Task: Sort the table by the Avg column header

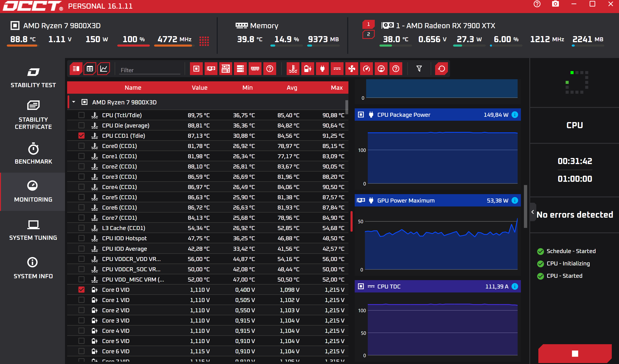Action: pos(292,88)
